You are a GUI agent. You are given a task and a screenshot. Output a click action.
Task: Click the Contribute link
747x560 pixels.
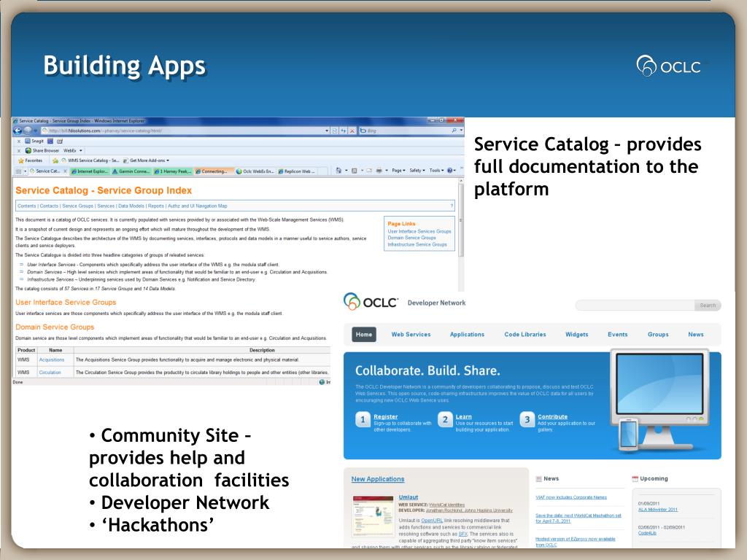click(x=553, y=416)
